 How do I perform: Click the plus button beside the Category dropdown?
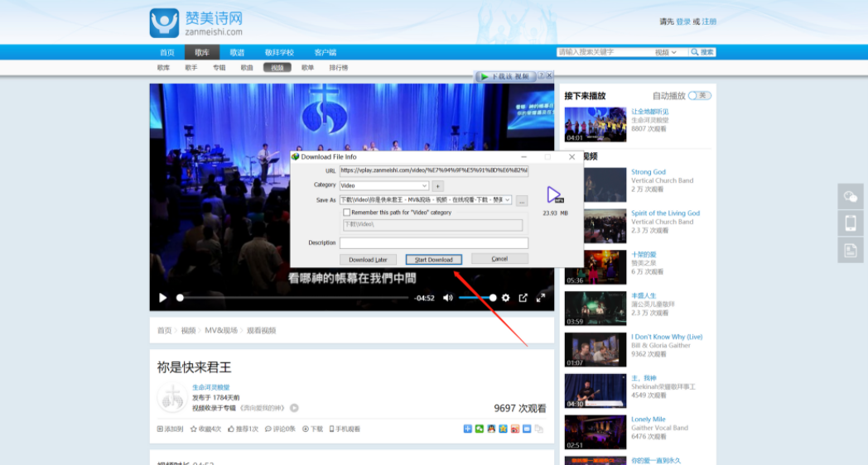pos(437,186)
